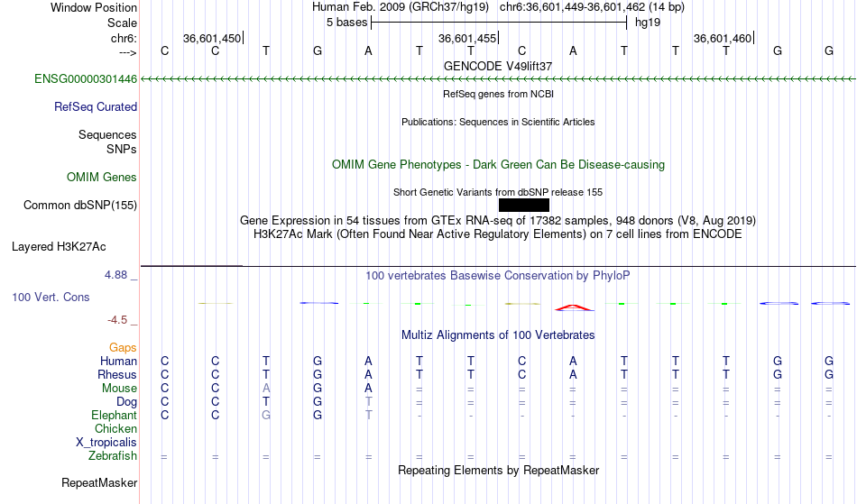Image resolution: width=857 pixels, height=504 pixels.
Task: Click 'Short Genetic Variants from dbSNP release 155'
Action: pos(498,192)
